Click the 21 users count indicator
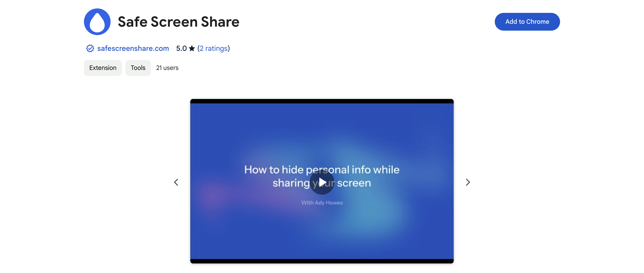 pos(167,67)
